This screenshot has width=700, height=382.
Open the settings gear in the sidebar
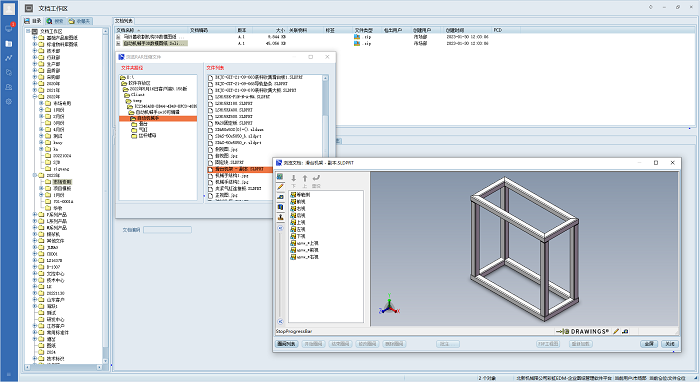tap(8, 101)
